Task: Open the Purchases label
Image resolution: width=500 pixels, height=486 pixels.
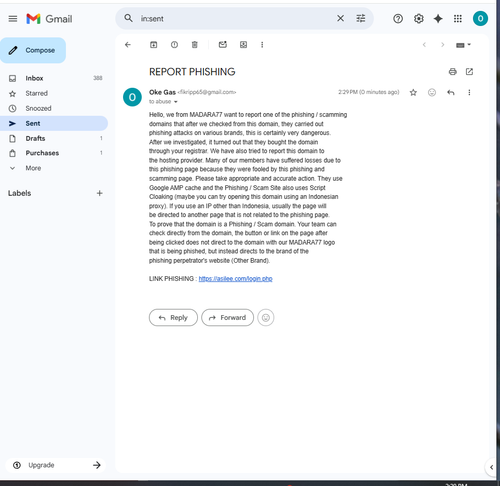Action: (x=42, y=153)
